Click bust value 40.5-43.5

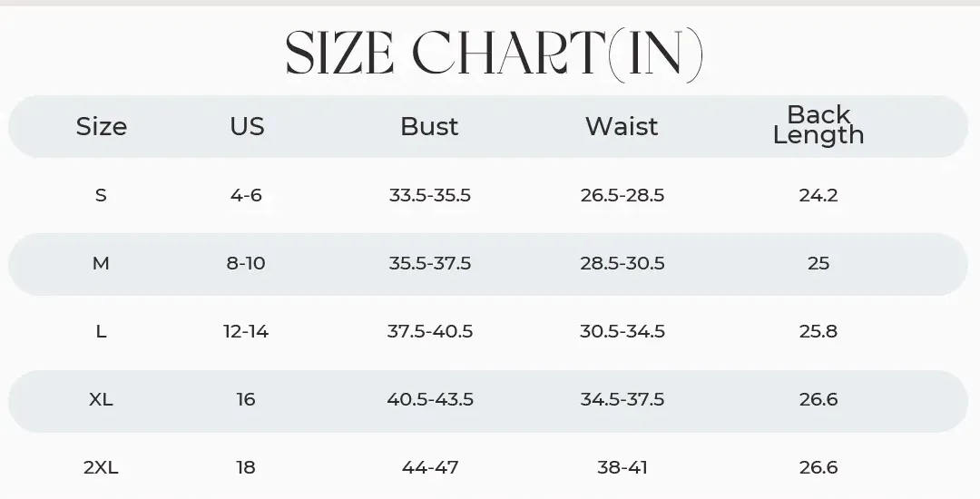pos(430,400)
